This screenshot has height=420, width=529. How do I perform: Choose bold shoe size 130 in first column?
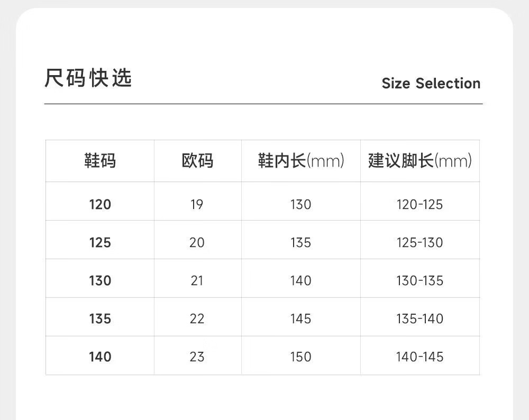pyautogui.click(x=100, y=281)
